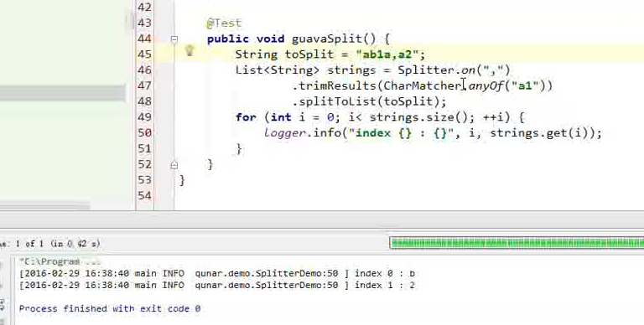Click the "1 of 1" test result label
The width and height of the screenshot is (644, 325).
click(x=29, y=244)
